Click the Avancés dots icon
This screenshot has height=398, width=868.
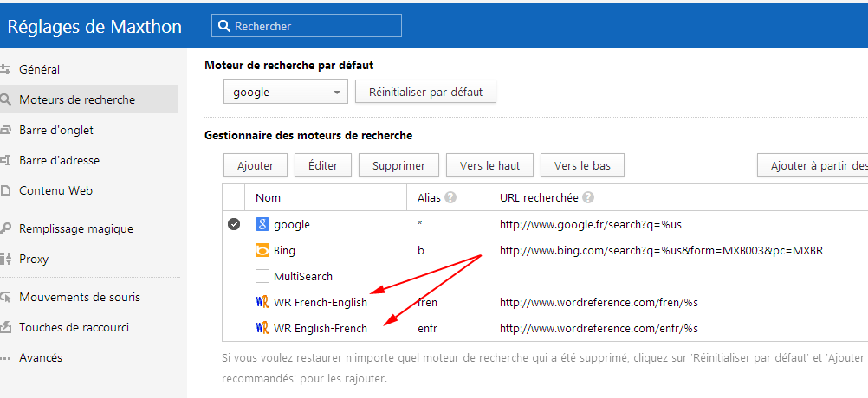click(5, 358)
